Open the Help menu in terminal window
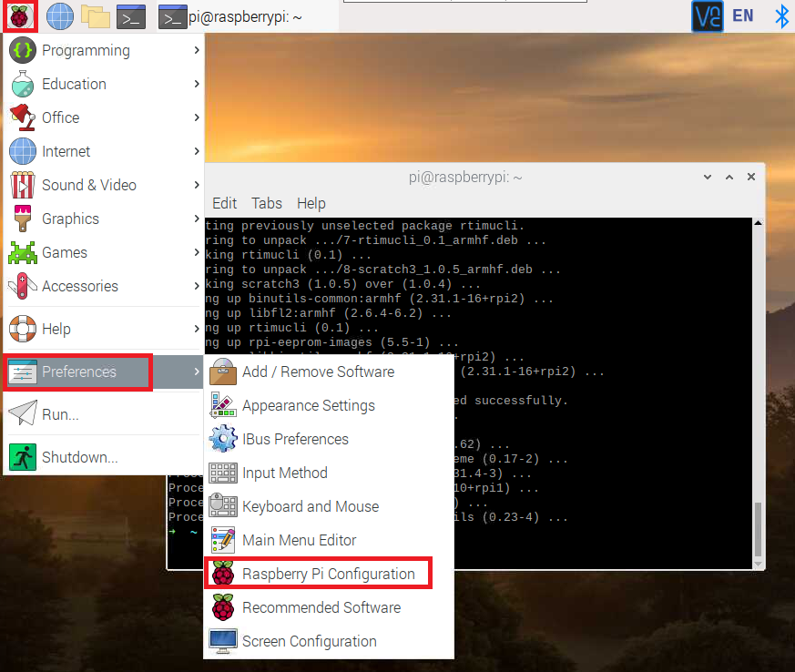 click(311, 203)
